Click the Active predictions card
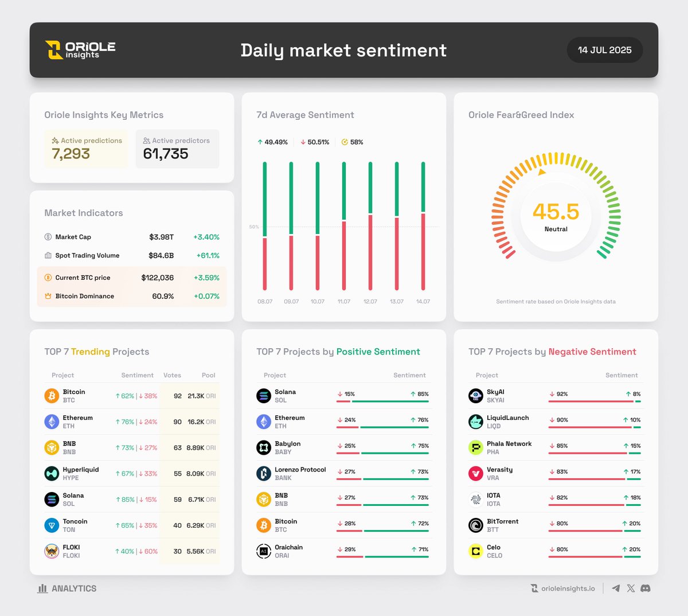Viewport: 688px width, 616px height. pyautogui.click(x=86, y=149)
